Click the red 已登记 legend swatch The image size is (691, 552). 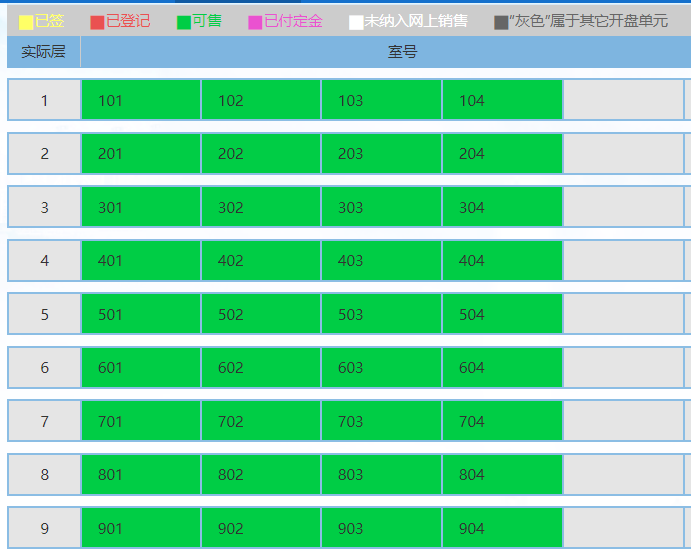click(x=97, y=22)
